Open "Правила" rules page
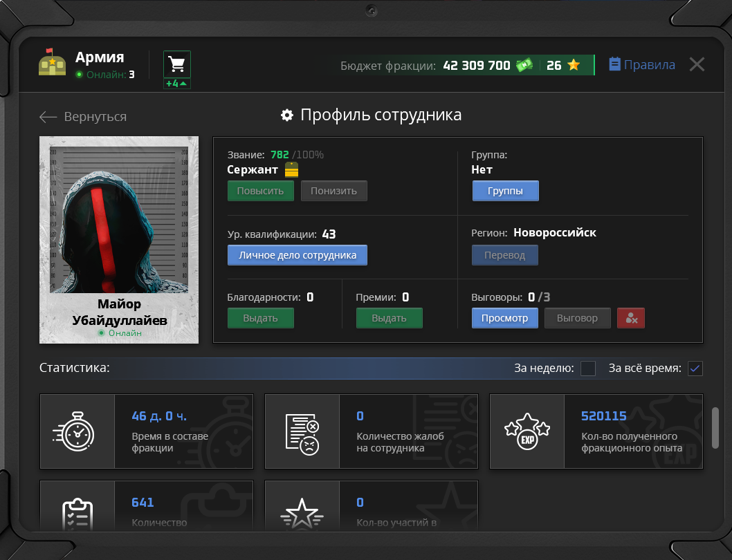 coord(642,65)
